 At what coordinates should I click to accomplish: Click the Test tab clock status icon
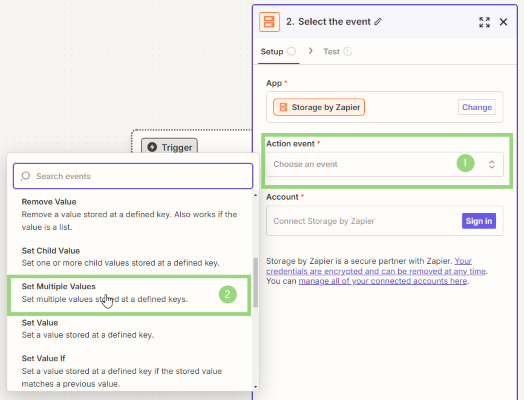[348, 51]
